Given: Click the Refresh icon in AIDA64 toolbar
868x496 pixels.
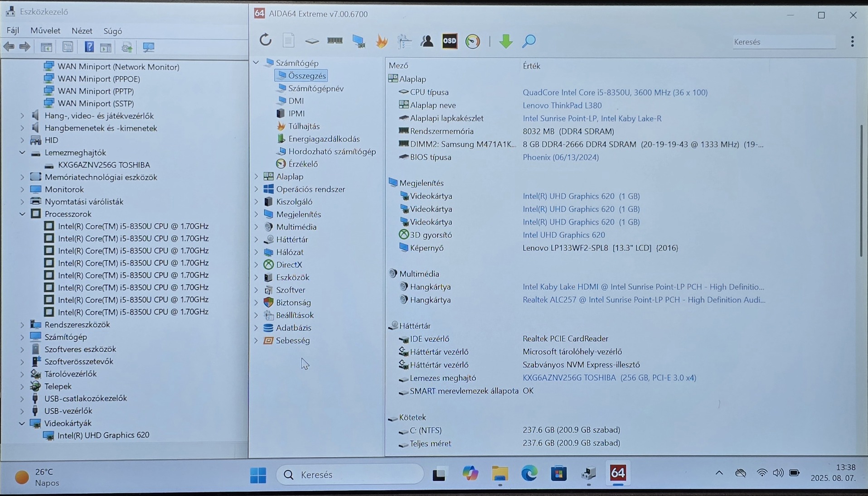Looking at the screenshot, I should [x=266, y=41].
